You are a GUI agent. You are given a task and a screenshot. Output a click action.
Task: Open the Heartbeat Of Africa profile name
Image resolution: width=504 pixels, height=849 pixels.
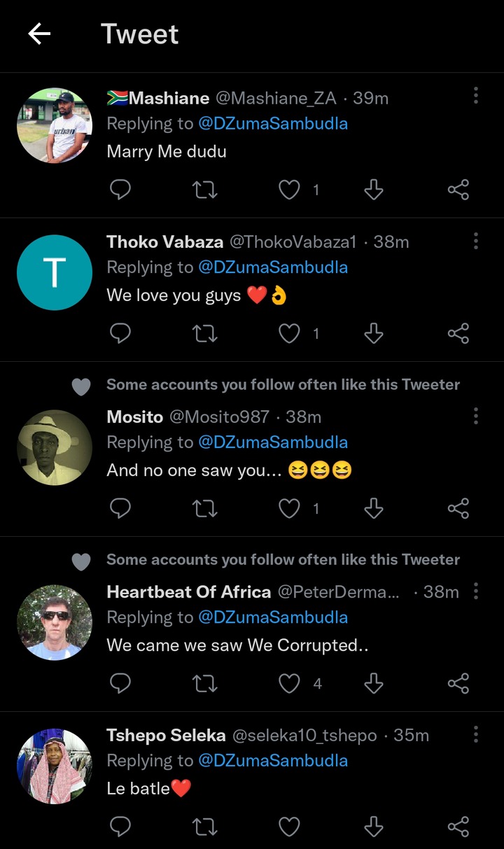188,592
